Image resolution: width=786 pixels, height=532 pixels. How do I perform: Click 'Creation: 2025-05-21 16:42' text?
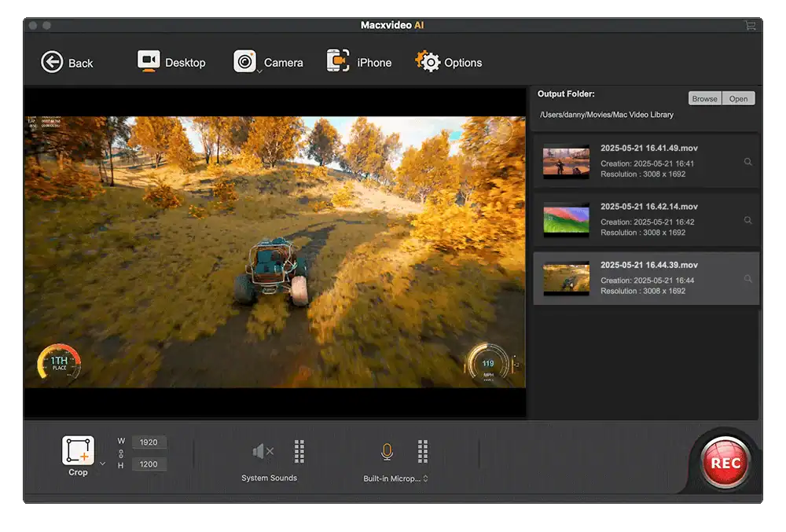(x=647, y=222)
